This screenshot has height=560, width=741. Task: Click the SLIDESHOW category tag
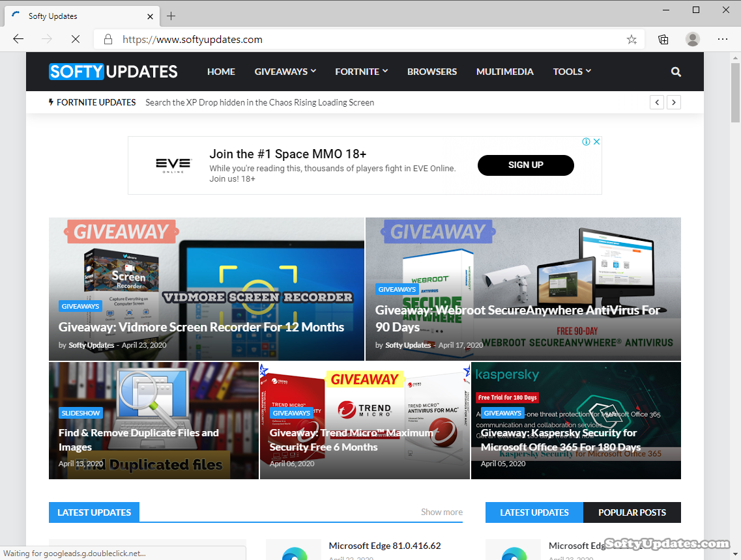80,413
